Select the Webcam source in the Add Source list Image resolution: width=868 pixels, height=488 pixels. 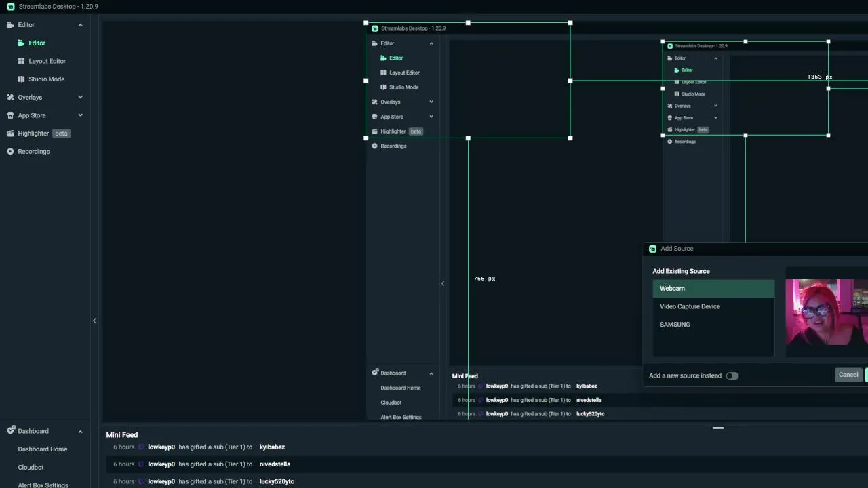click(x=713, y=289)
